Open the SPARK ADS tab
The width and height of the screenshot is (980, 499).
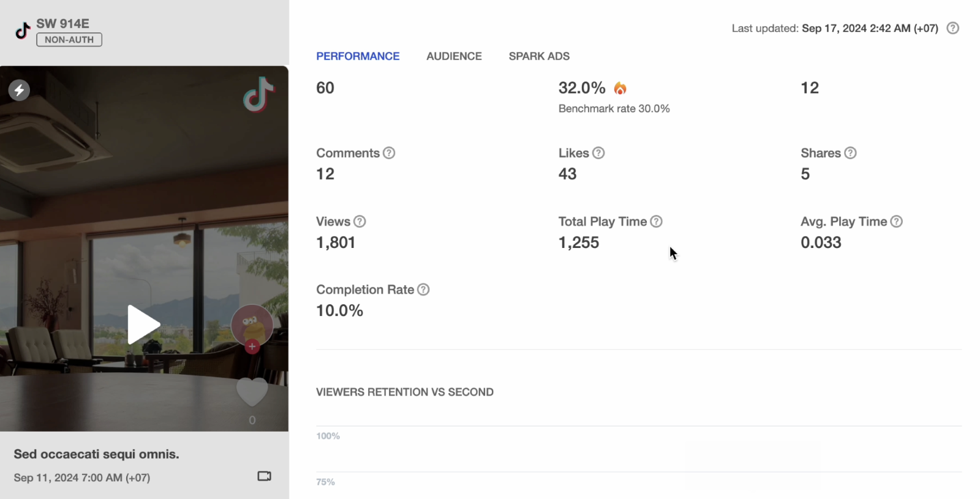tap(539, 56)
